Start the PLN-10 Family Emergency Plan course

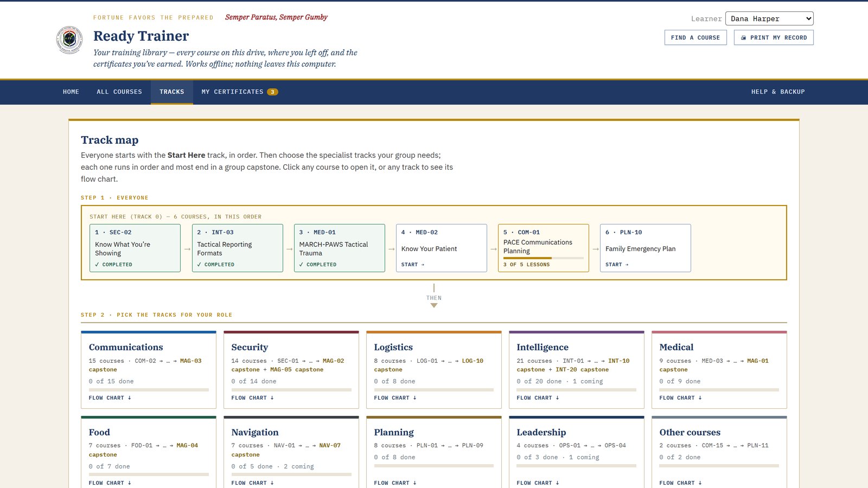point(646,248)
